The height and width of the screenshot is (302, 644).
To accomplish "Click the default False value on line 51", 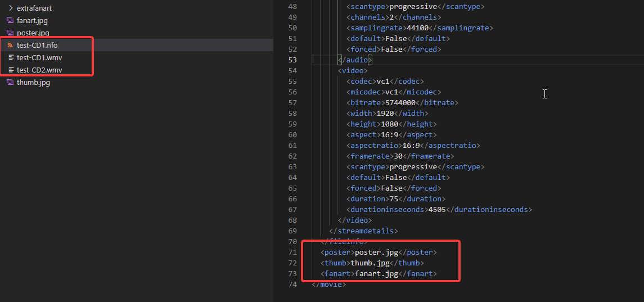I will pyautogui.click(x=396, y=39).
